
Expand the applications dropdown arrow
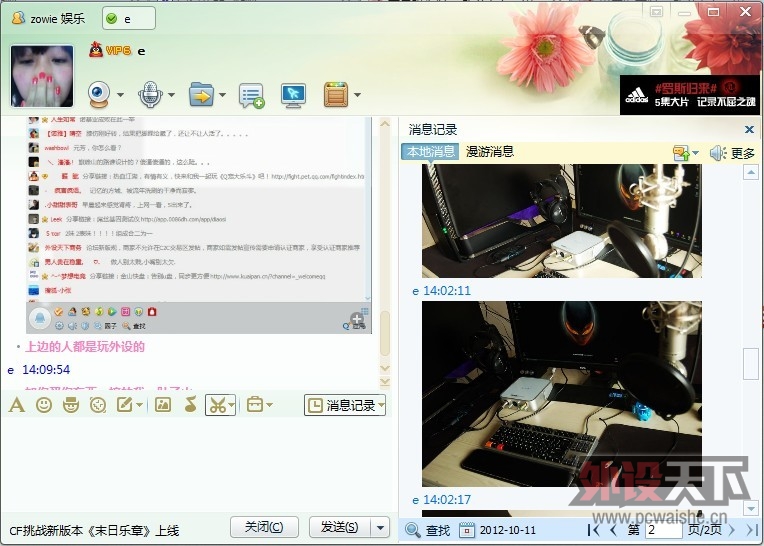357,95
